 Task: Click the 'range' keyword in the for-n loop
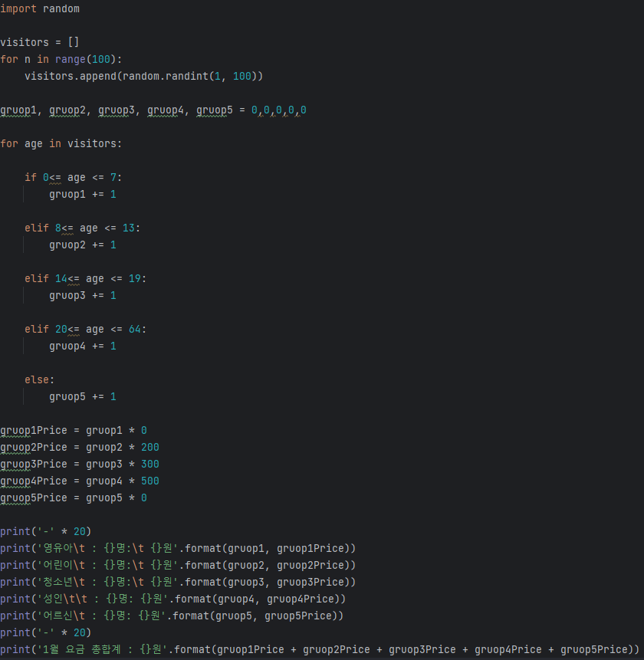click(71, 59)
